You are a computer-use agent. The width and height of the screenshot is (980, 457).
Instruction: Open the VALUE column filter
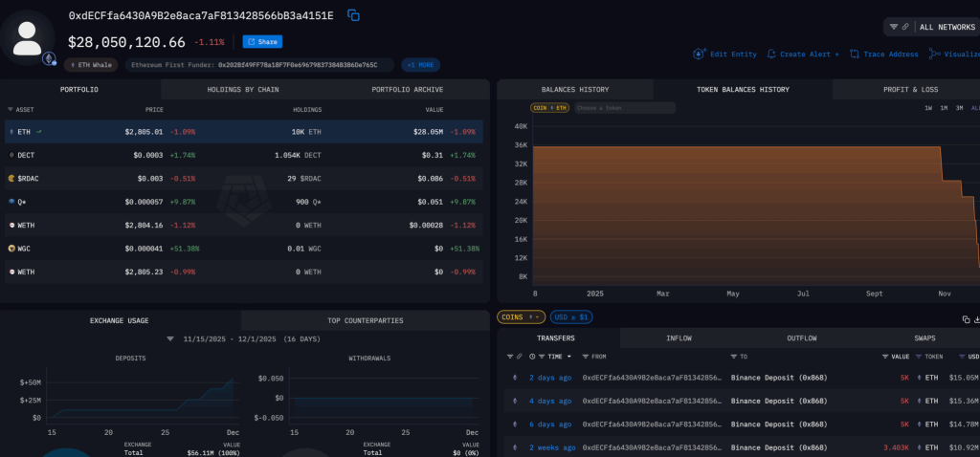click(x=885, y=357)
